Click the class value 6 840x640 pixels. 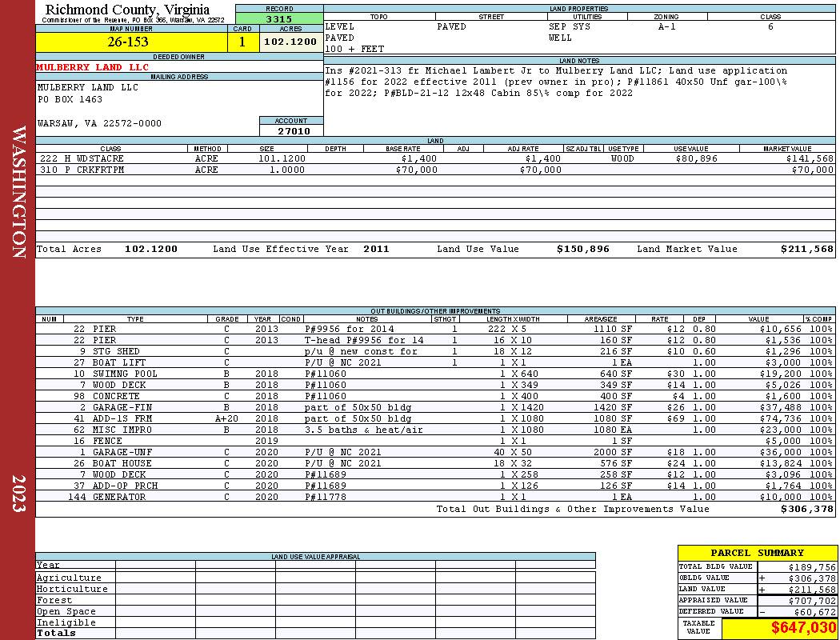tap(770, 26)
